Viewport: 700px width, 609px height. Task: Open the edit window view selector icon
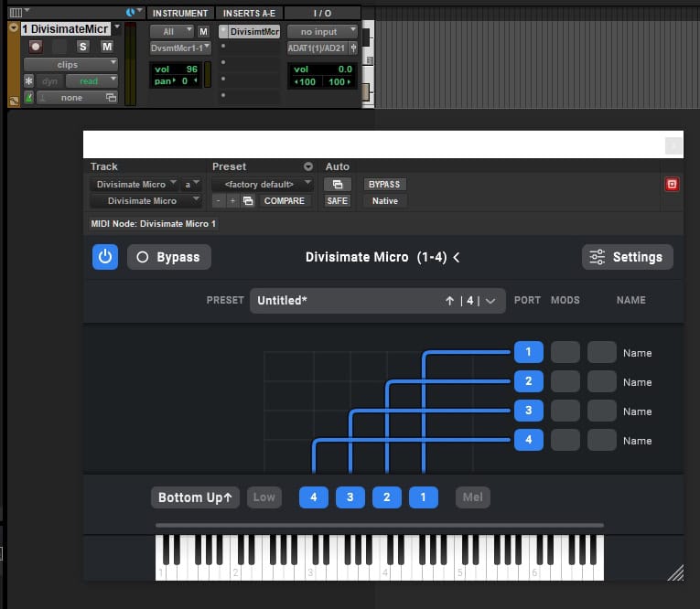coord(18,12)
